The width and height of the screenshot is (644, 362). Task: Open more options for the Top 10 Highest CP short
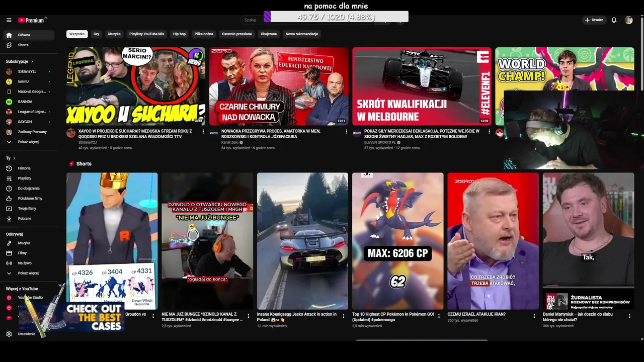pyautogui.click(x=439, y=316)
